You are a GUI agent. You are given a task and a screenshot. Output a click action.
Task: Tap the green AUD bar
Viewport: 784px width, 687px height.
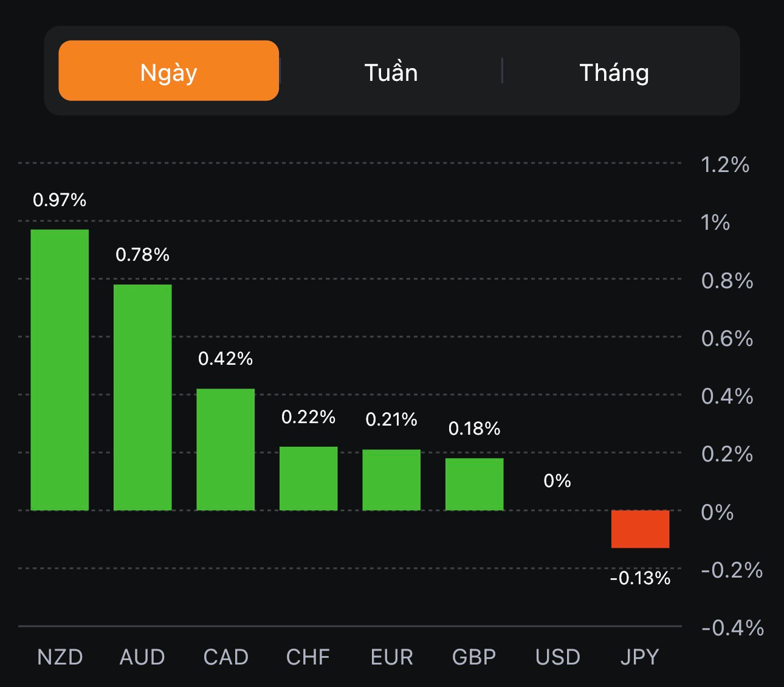coord(143,397)
